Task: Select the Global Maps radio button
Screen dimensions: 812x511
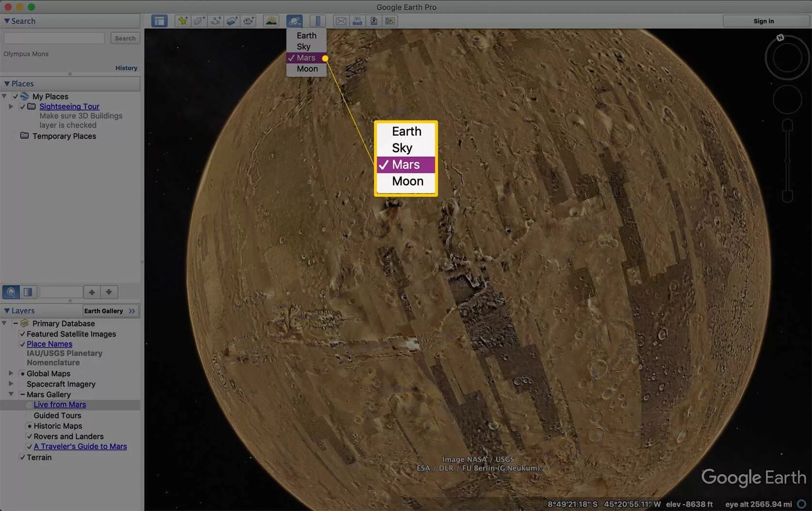Action: point(22,374)
